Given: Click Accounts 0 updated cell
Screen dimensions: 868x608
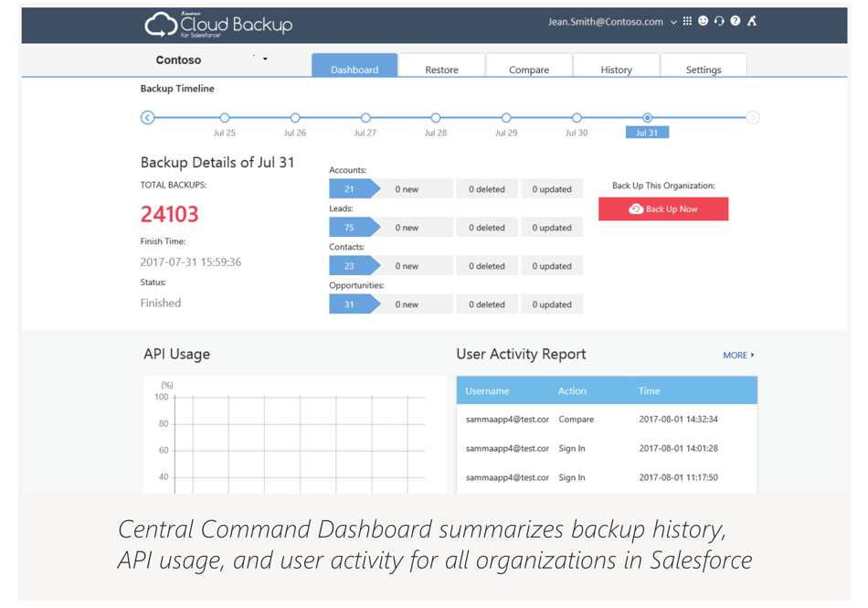Looking at the screenshot, I should [552, 189].
